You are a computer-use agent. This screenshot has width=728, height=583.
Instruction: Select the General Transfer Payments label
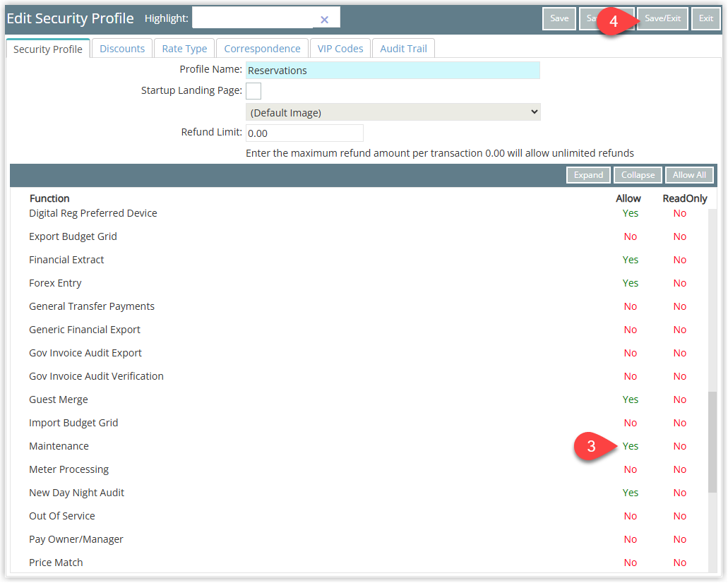pos(92,306)
